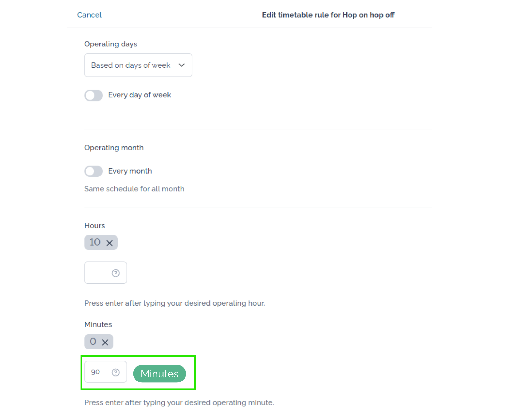Click the Every day of week label
Screen dimensions: 525x420
[139, 95]
